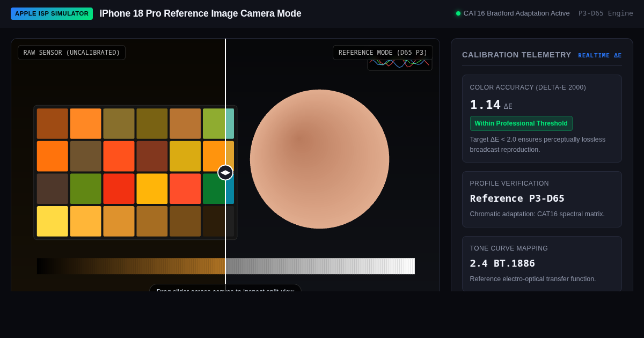Click the iPhone 18 Pro Reference Image title

click(x=200, y=13)
